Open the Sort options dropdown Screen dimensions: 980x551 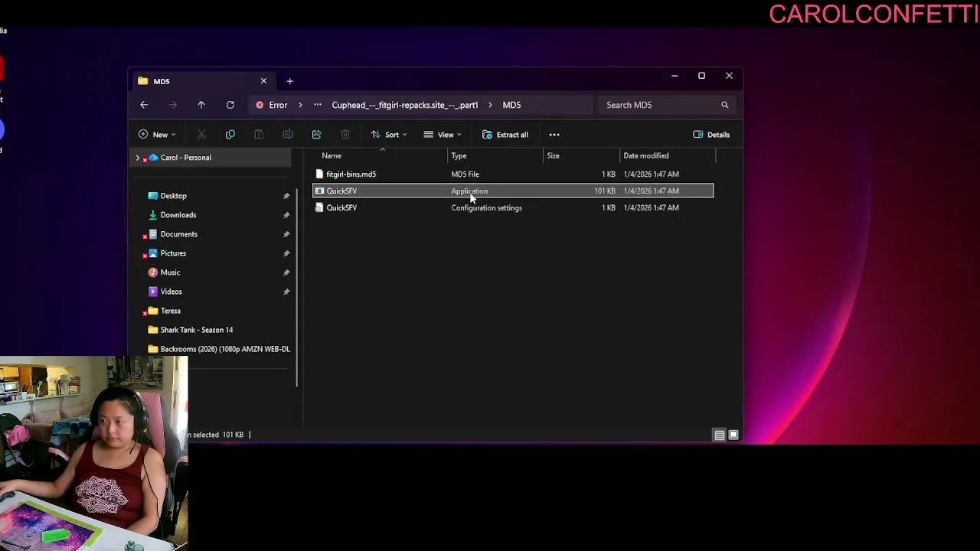(x=389, y=135)
